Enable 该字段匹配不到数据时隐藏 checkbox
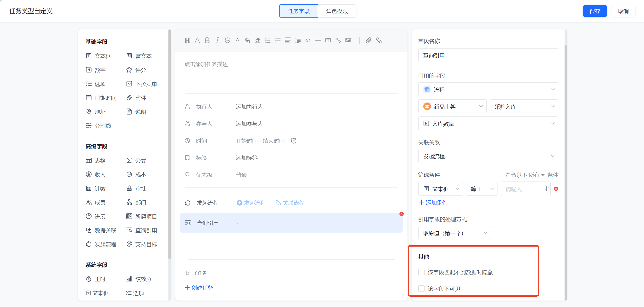This screenshot has height=307, width=644. click(x=421, y=272)
